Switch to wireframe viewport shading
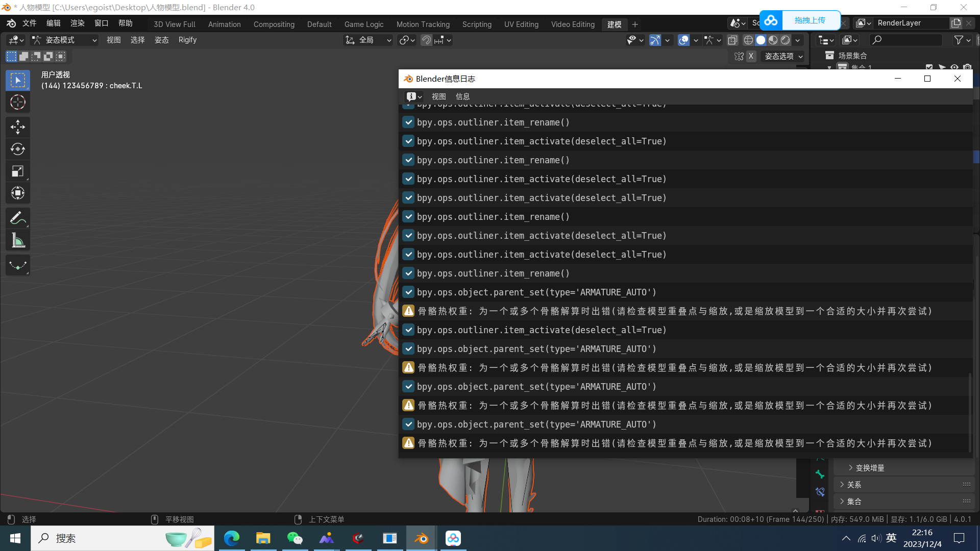The image size is (980, 551). tap(748, 40)
